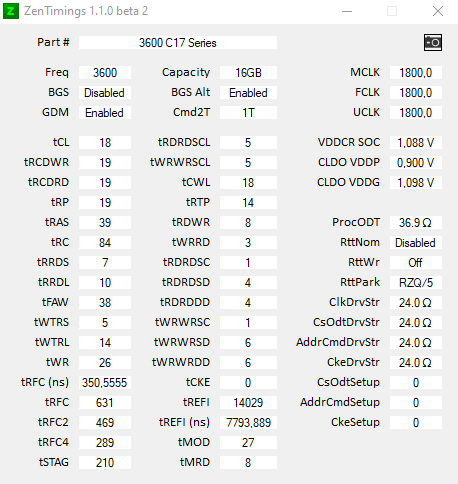Click the Capacity field showing 16GB
The image size is (458, 484).
pyautogui.click(x=248, y=73)
